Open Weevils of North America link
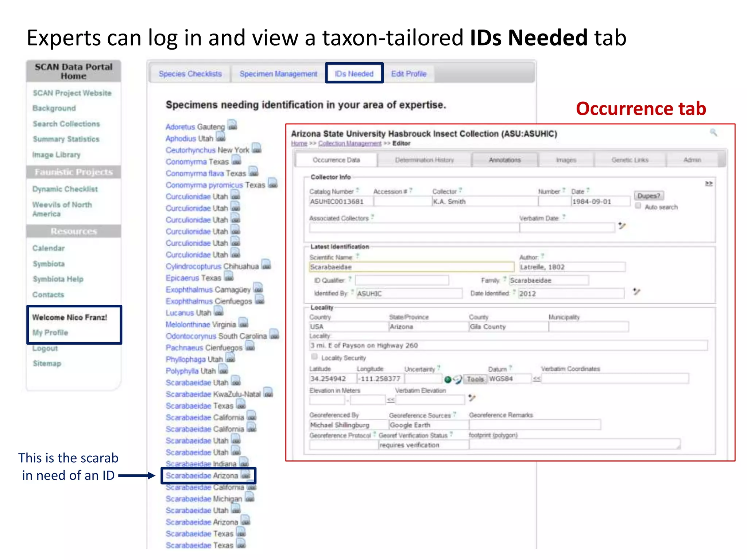This screenshot has height=560, width=747. 62,209
